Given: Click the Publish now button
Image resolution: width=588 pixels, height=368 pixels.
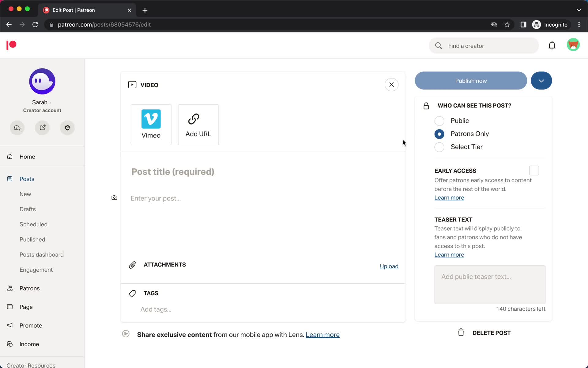Looking at the screenshot, I should tap(471, 81).
